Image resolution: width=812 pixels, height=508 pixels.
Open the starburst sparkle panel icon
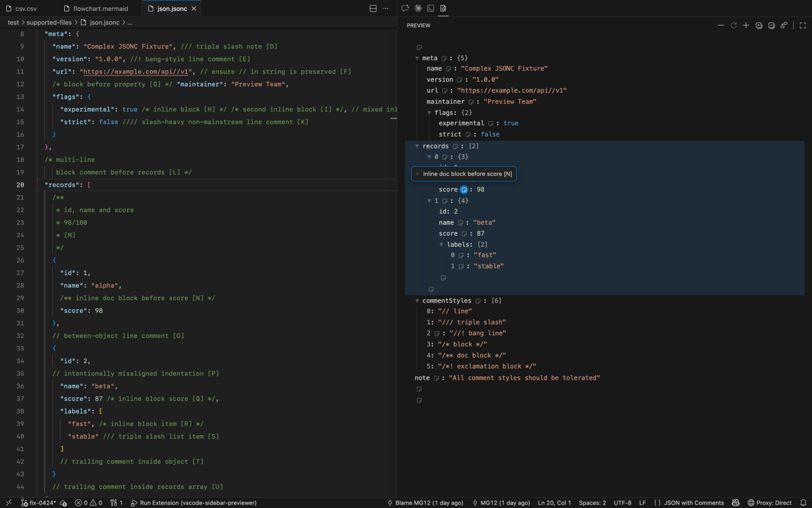(418, 8)
